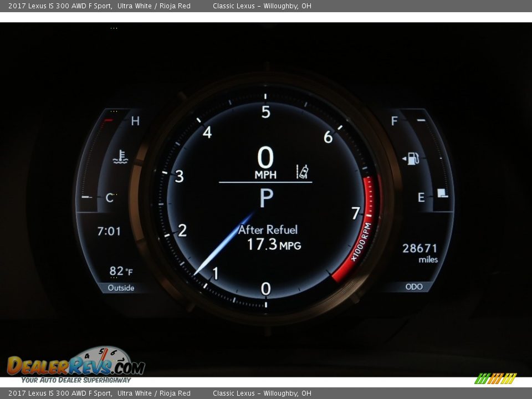Click the number 5 on the tachometer
The height and width of the screenshot is (399, 532).
click(266, 112)
